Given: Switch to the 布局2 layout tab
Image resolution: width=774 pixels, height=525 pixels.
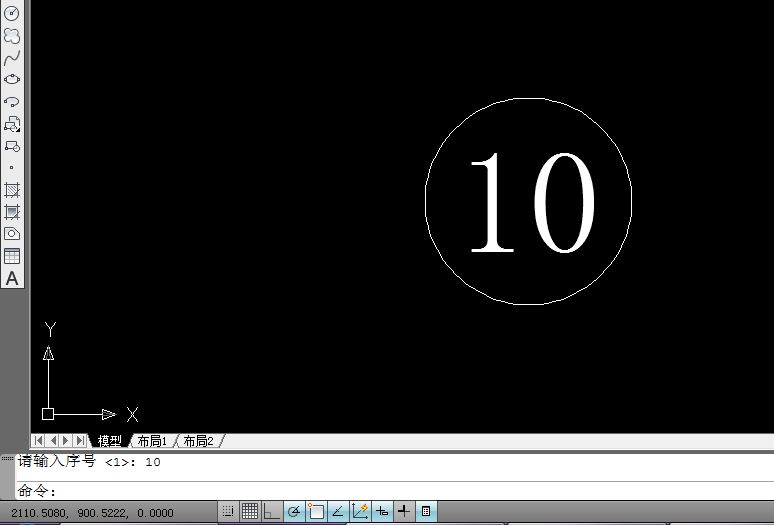Looking at the screenshot, I should click(198, 441).
